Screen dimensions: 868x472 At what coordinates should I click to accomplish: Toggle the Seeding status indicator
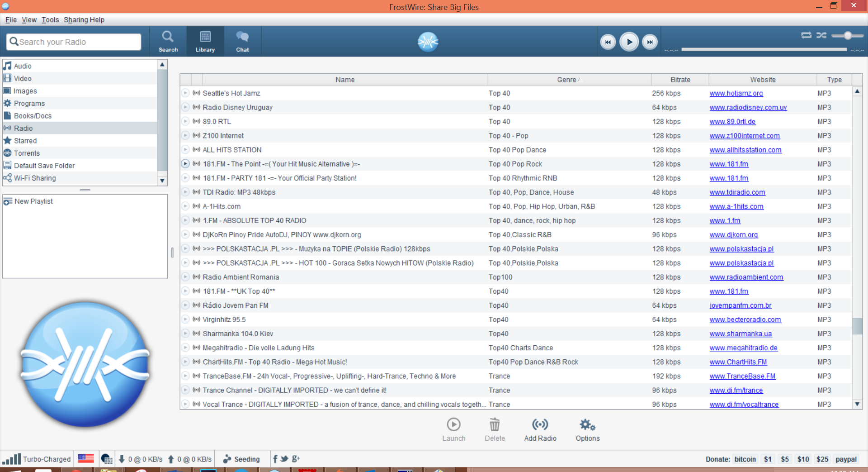242,459
